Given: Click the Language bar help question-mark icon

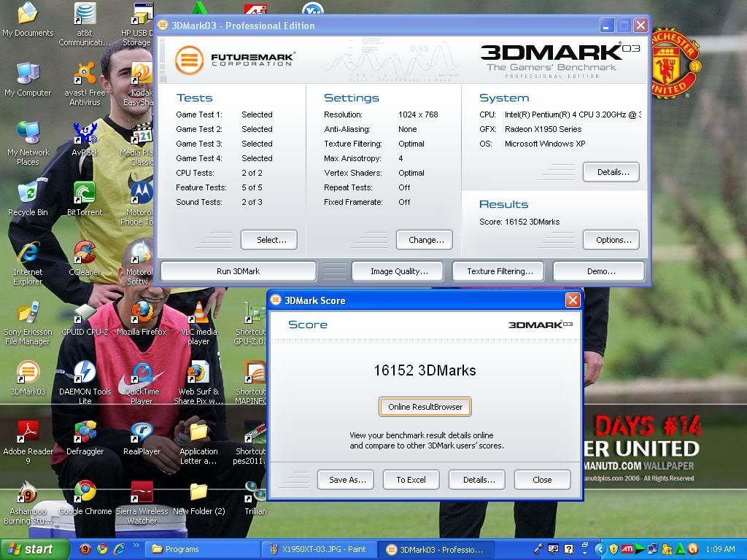Looking at the screenshot, I should pos(569,549).
